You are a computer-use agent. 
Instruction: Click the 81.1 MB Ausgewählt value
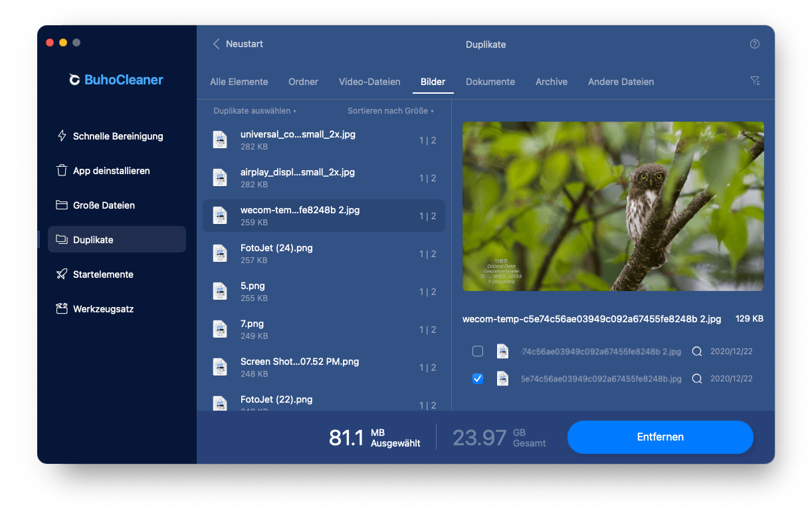pos(375,437)
